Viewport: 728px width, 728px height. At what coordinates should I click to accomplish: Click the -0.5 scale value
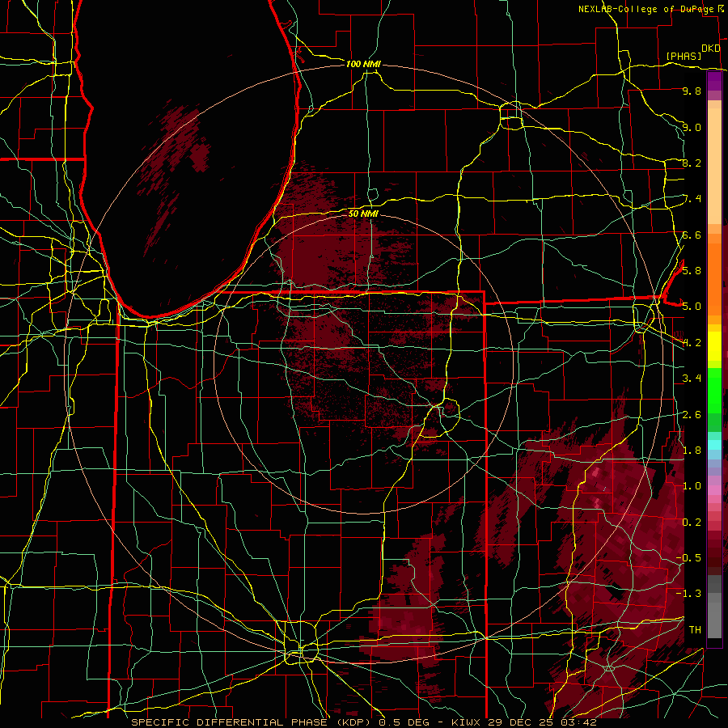pyautogui.click(x=688, y=557)
